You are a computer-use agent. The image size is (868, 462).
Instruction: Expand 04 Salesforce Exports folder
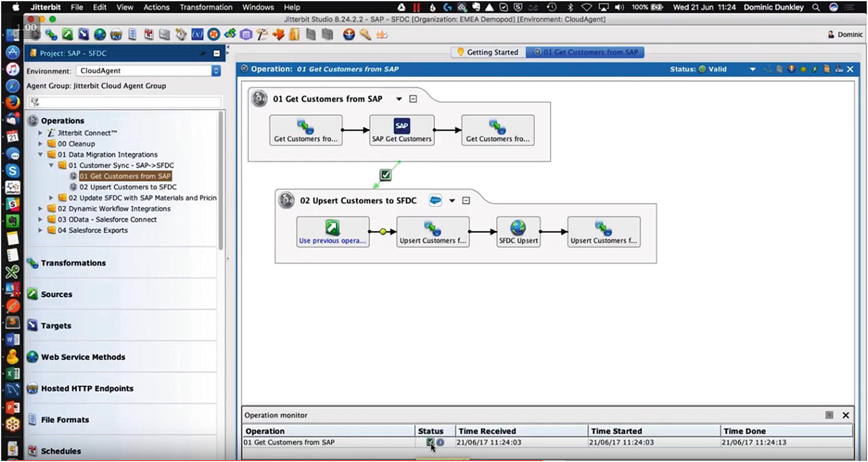click(x=41, y=230)
